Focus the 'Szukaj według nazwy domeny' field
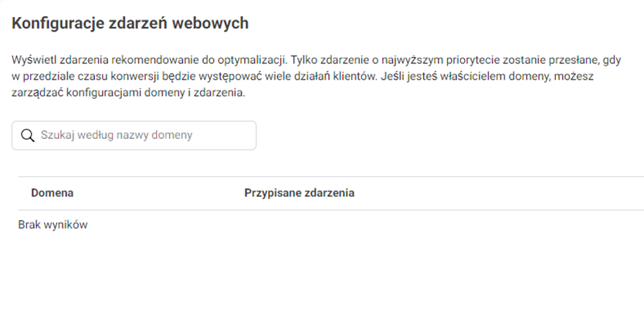This screenshot has height=328, width=644. pos(139,135)
